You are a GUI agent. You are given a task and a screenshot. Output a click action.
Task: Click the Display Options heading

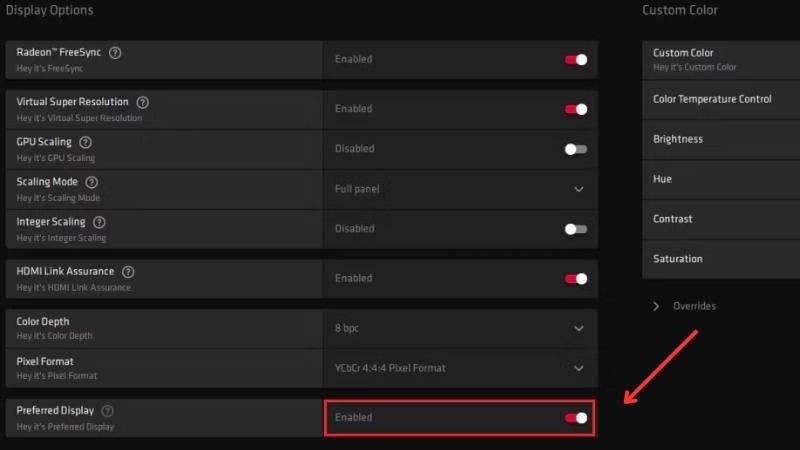click(49, 10)
